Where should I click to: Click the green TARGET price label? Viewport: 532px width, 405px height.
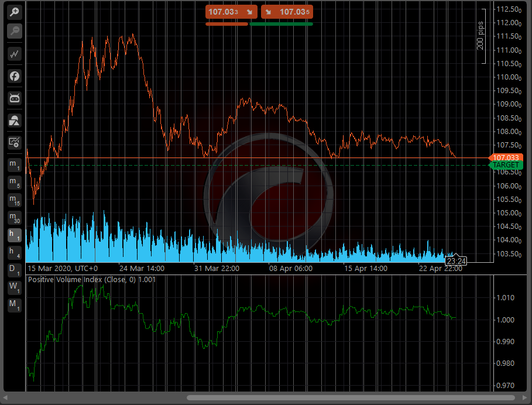point(505,165)
